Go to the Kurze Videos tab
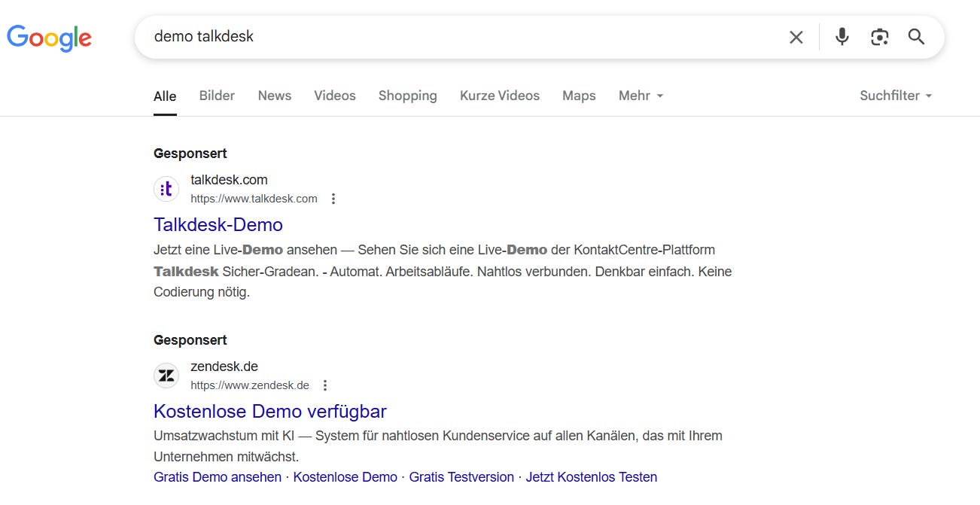 point(500,96)
